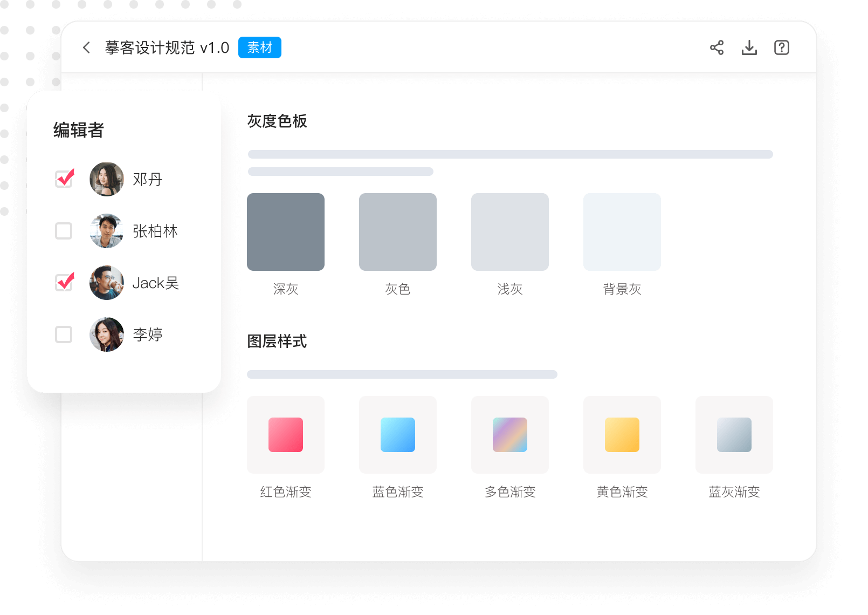Click the 背景灰 label text
868x615 pixels.
pyautogui.click(x=622, y=289)
